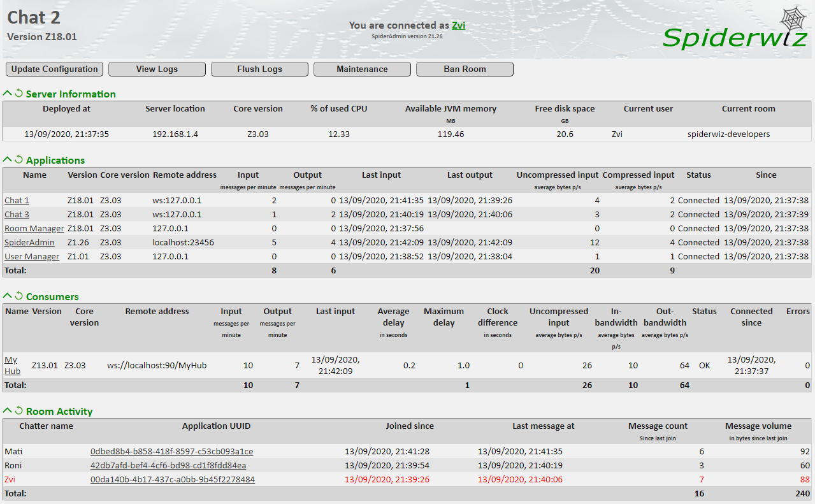Viewport: 815px width, 504px height.
Task: Open the SpiderAdmin application link
Action: [29, 242]
